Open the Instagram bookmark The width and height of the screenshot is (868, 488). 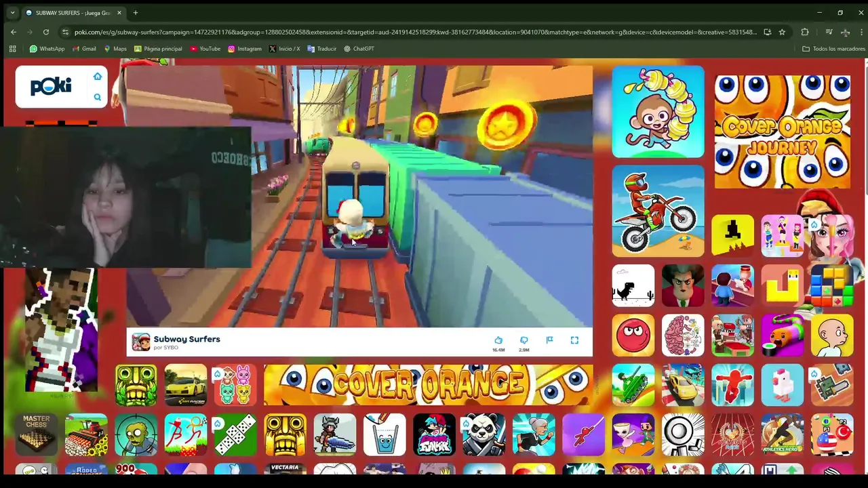click(245, 49)
